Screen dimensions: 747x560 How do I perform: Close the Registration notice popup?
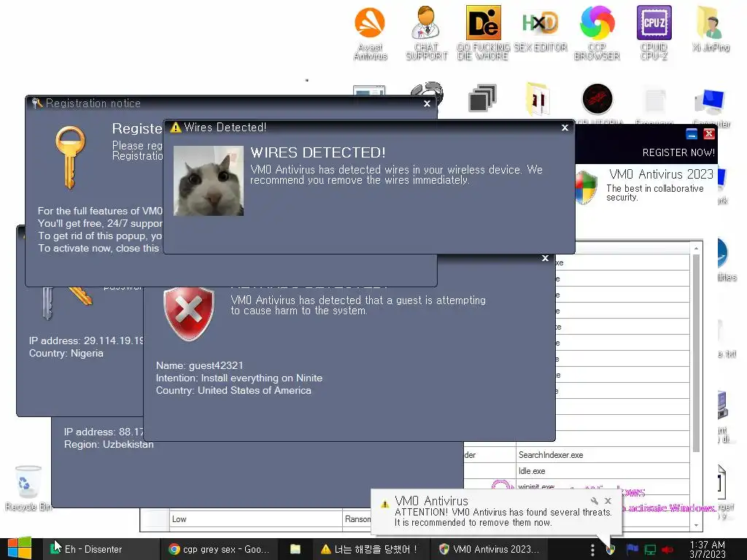coord(427,104)
